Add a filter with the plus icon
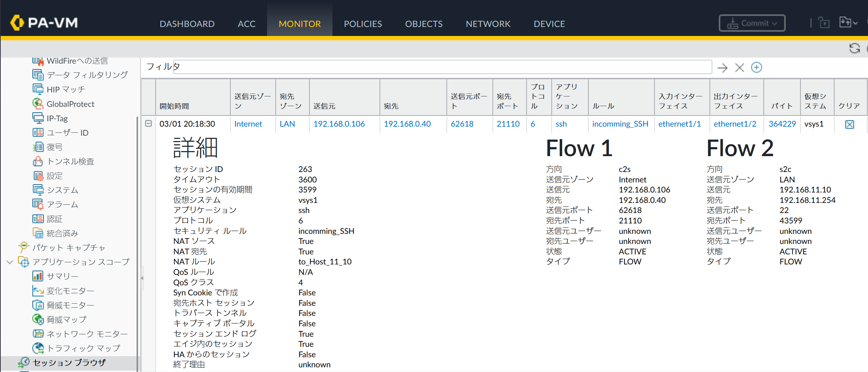The image size is (868, 372). tap(757, 67)
